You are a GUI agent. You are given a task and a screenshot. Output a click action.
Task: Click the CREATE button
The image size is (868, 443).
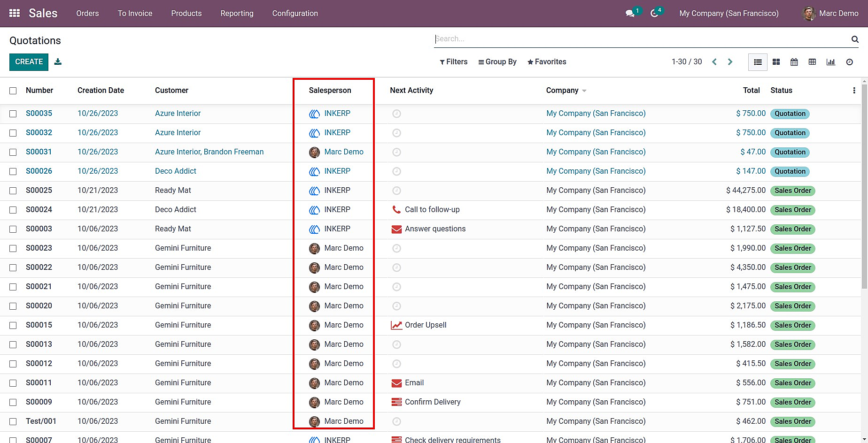point(29,62)
